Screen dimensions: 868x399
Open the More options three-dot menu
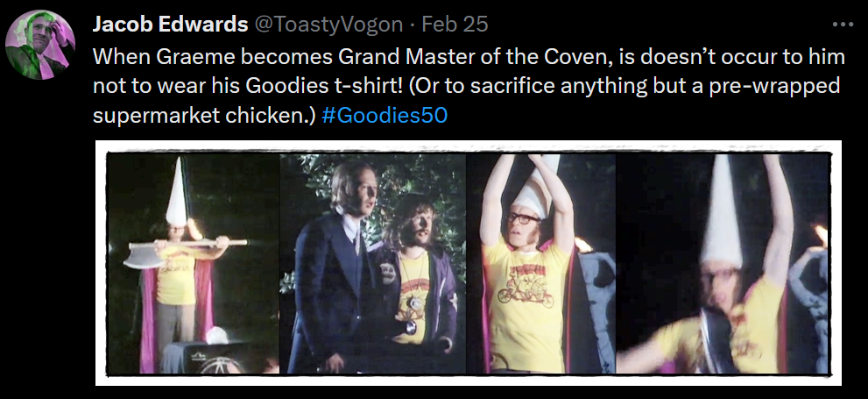[x=843, y=25]
